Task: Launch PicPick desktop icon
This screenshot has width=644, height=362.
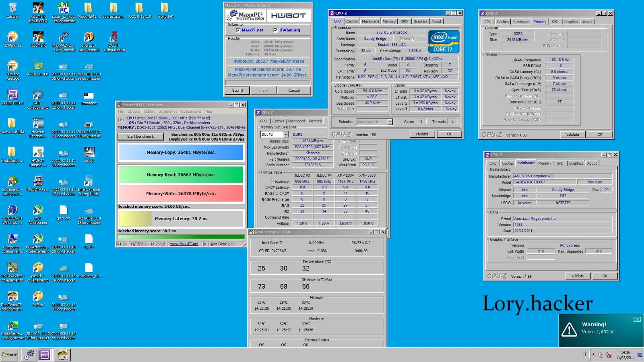Action: [x=38, y=298]
